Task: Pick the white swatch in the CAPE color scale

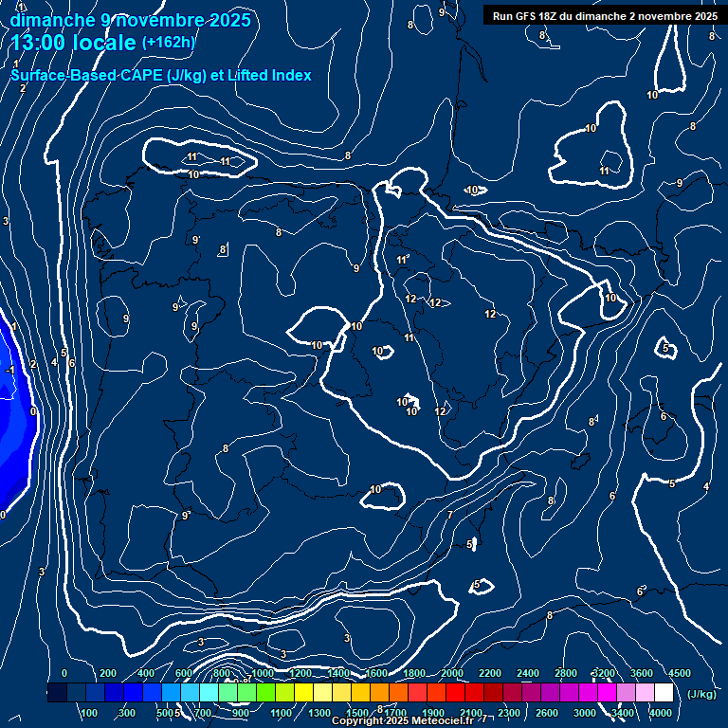Action: click(x=664, y=692)
